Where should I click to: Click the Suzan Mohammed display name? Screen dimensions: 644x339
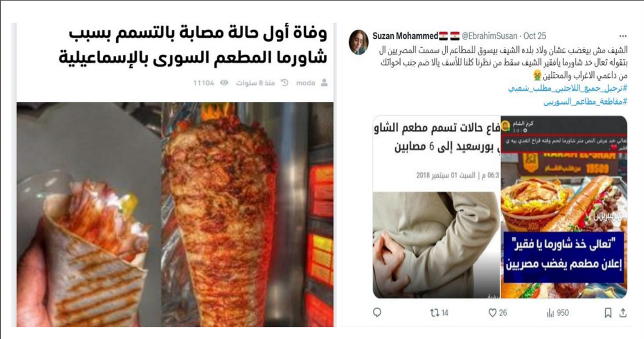(x=405, y=36)
